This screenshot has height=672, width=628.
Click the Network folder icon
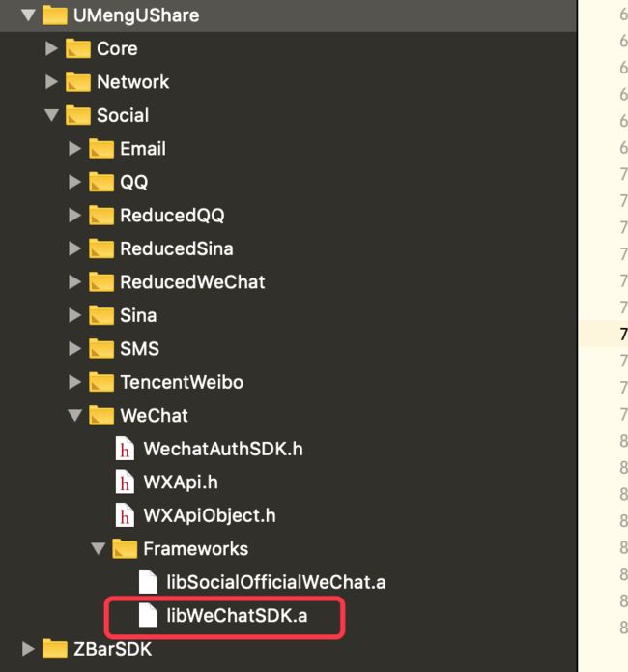(x=78, y=81)
